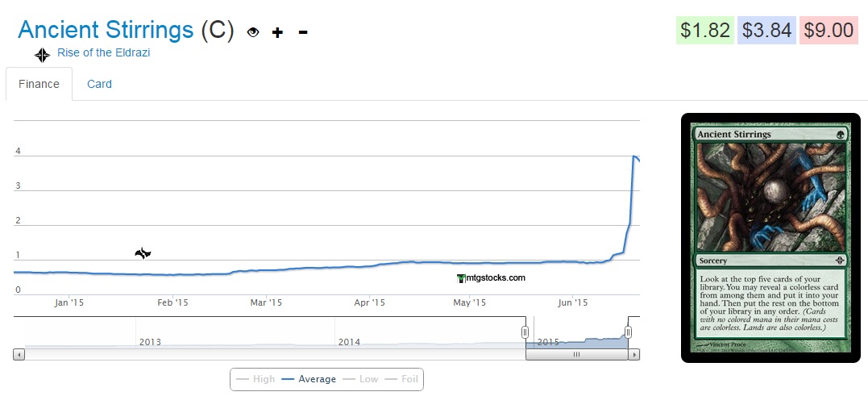Click the Rise of the Eldrazi set symbol
Image resolution: width=868 pixels, height=396 pixels.
tap(42, 55)
